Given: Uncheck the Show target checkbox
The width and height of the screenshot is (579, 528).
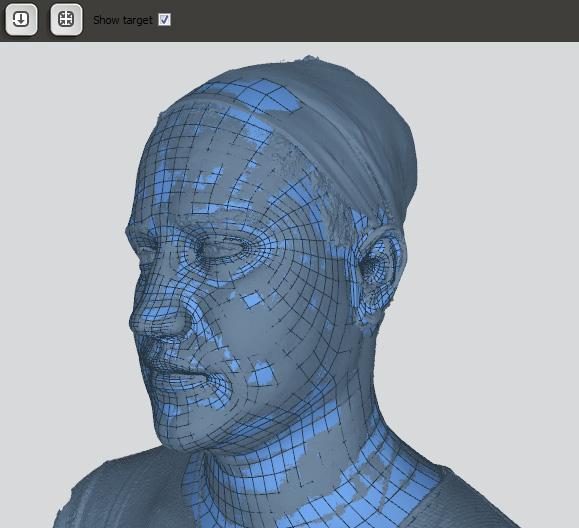Looking at the screenshot, I should click(164, 20).
